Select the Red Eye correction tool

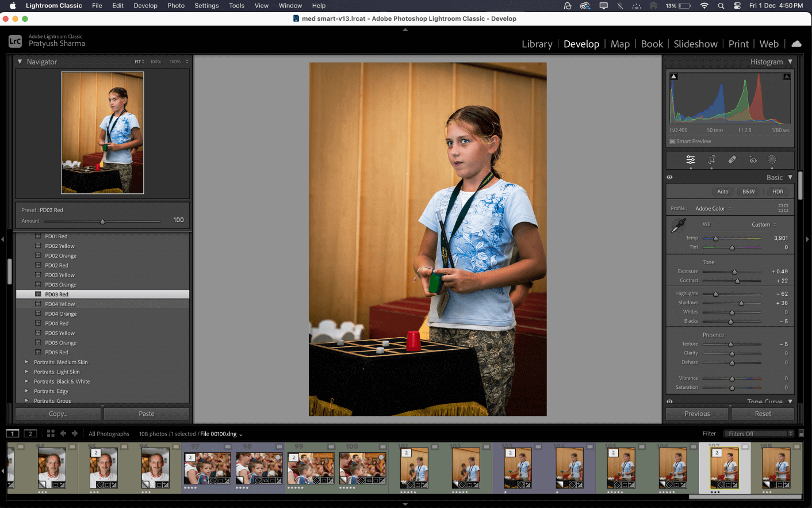(753, 160)
